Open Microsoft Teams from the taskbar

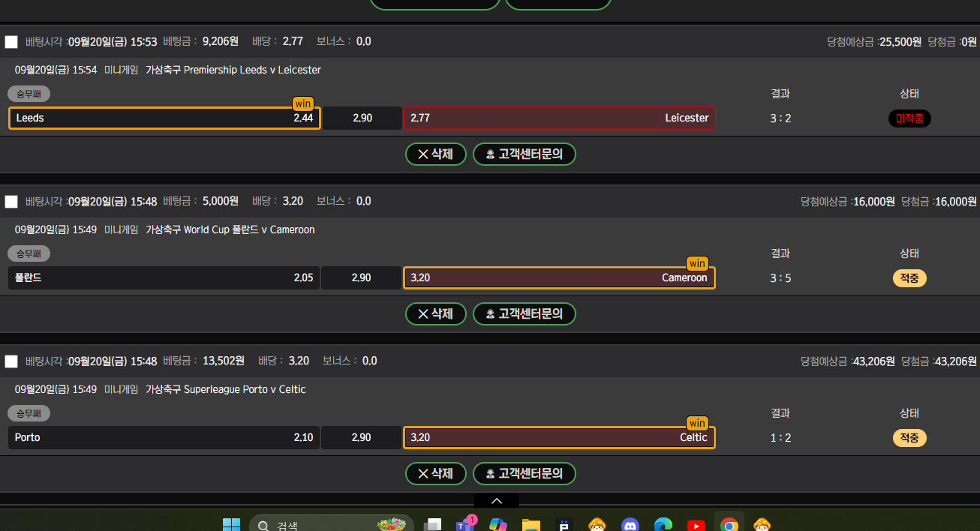tap(464, 525)
